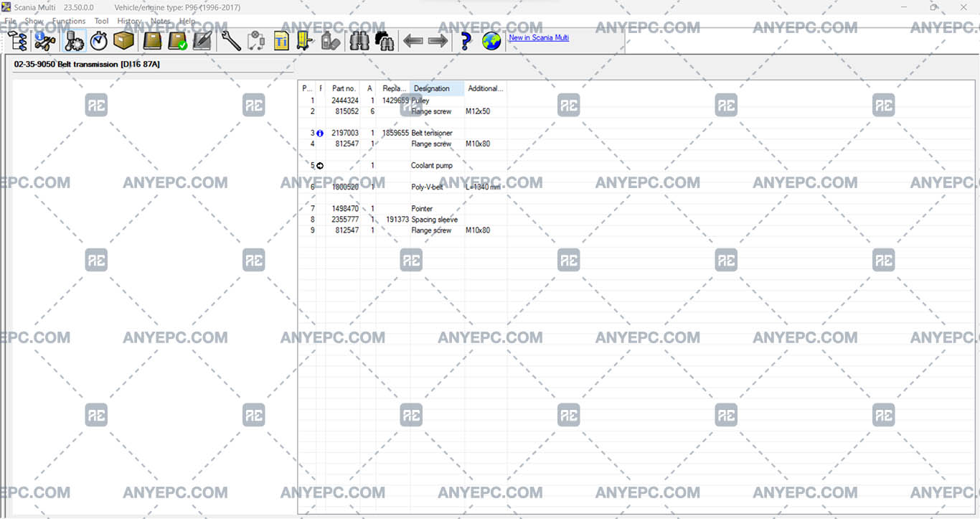This screenshot has width=980, height=519.
Task: Select part number 1800520
Action: click(x=345, y=187)
